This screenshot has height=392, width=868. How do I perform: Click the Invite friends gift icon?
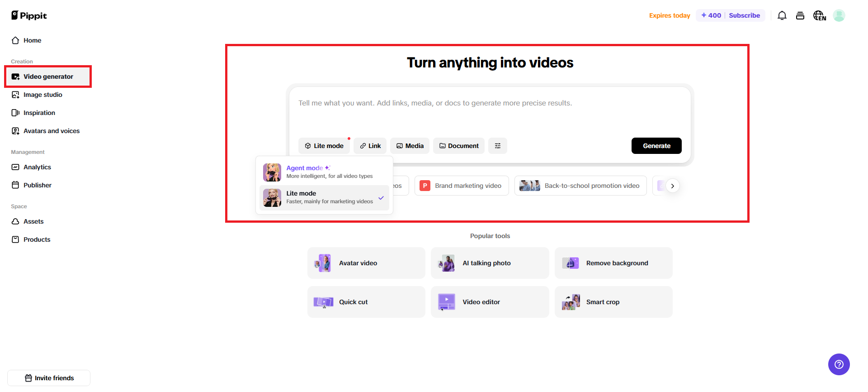(x=28, y=378)
